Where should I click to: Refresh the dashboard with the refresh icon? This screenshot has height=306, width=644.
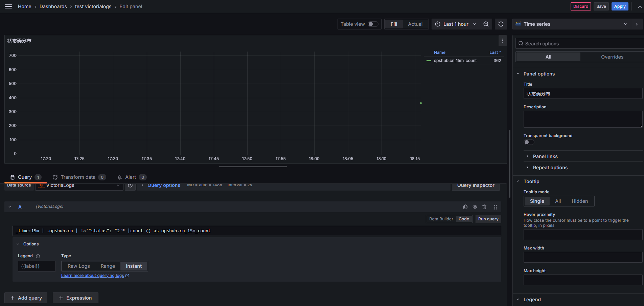[501, 24]
